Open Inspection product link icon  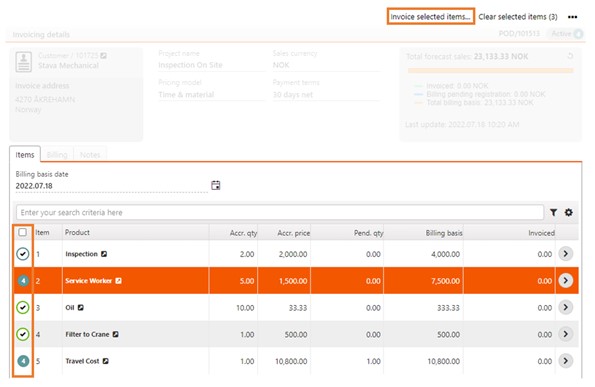click(x=104, y=254)
